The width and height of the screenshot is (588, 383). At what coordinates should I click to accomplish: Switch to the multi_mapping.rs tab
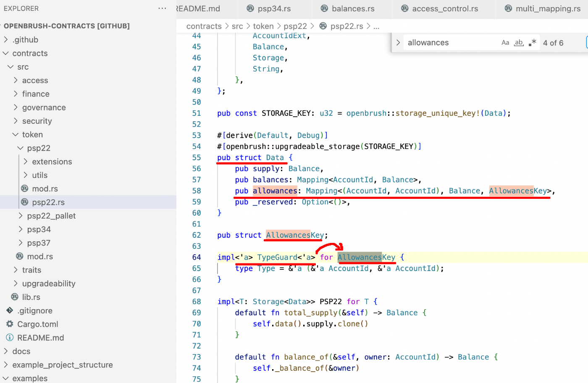pos(548,8)
